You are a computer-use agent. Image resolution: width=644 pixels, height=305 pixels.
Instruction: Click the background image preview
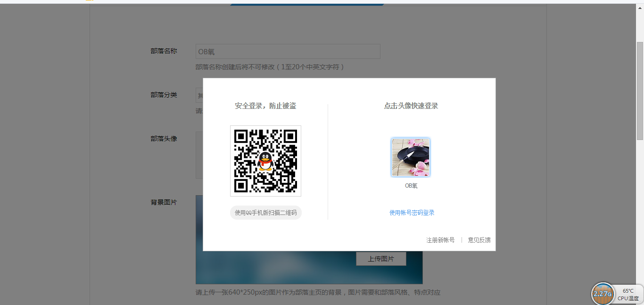point(309,268)
